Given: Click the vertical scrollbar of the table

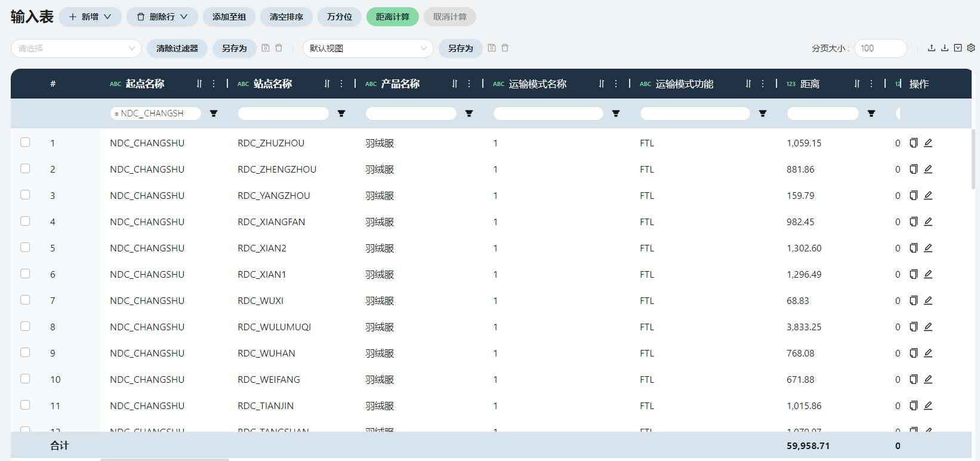Looking at the screenshot, I should (x=973, y=159).
